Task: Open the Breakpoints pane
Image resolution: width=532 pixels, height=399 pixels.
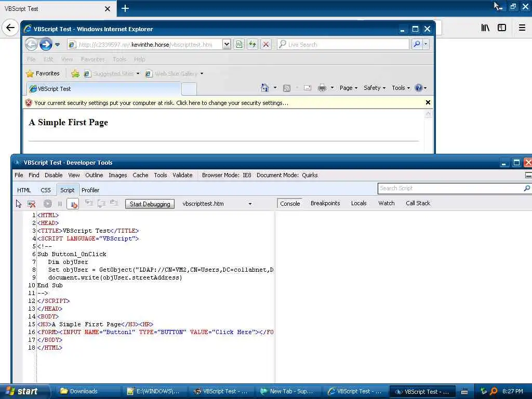Action: tap(325, 203)
